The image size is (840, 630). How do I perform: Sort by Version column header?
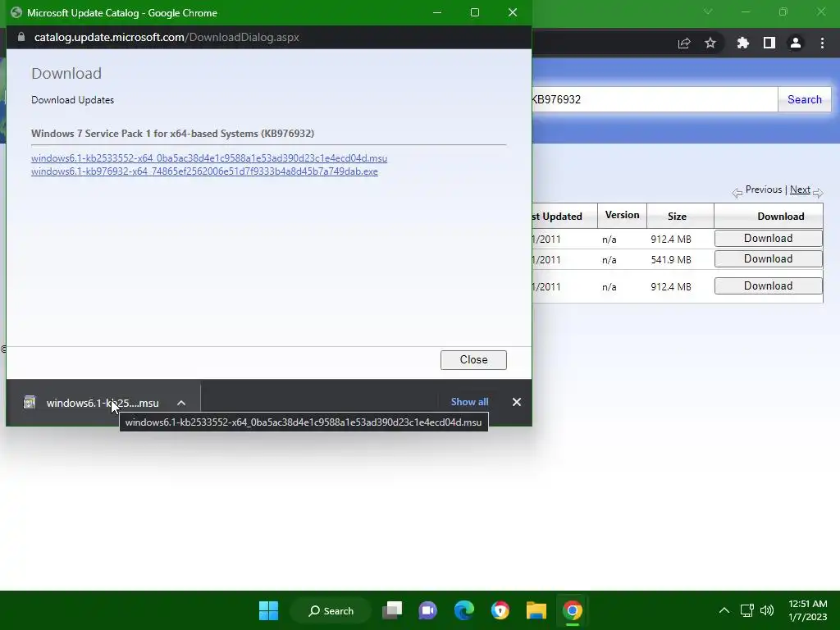[622, 215]
